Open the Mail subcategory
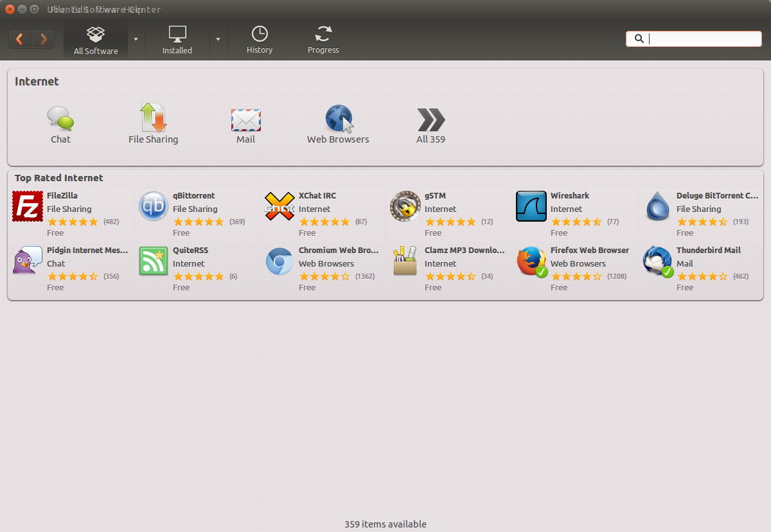Viewport: 771px width, 532px height. pyautogui.click(x=245, y=125)
